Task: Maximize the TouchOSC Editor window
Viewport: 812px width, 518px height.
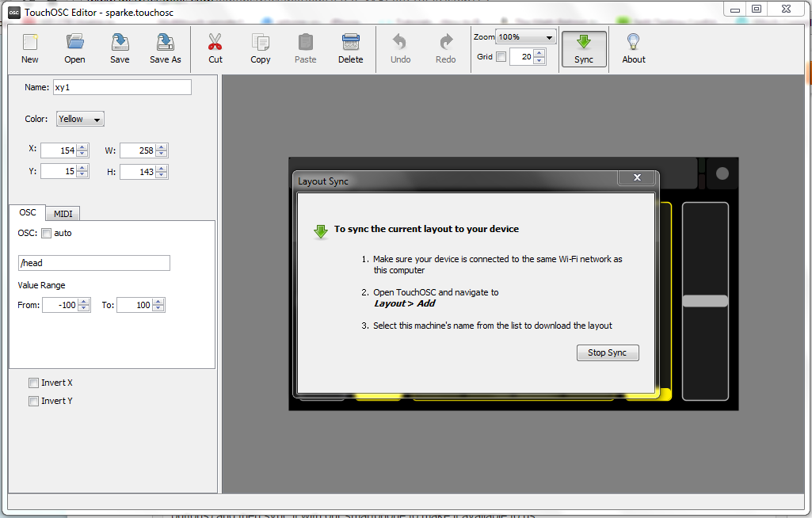Action: tap(757, 9)
